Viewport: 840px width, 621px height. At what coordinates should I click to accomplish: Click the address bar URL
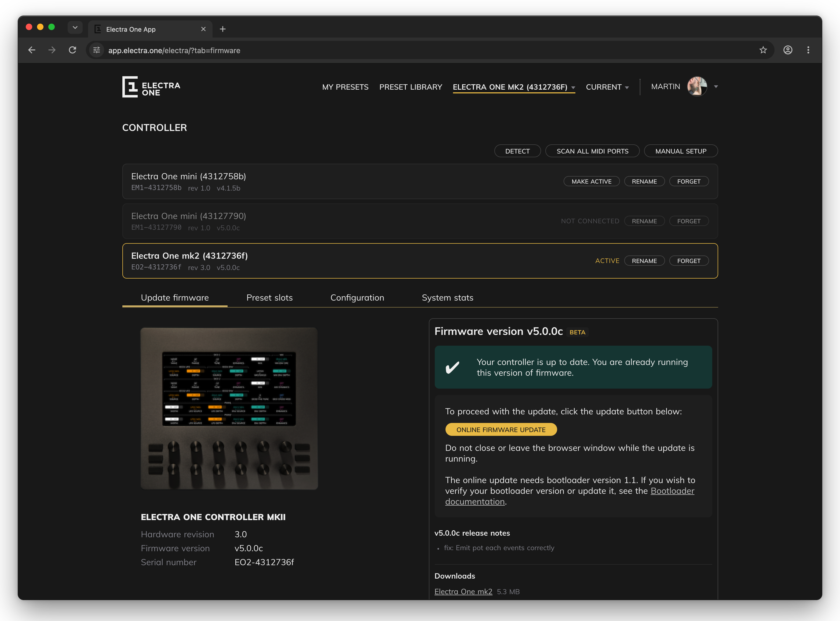point(174,50)
